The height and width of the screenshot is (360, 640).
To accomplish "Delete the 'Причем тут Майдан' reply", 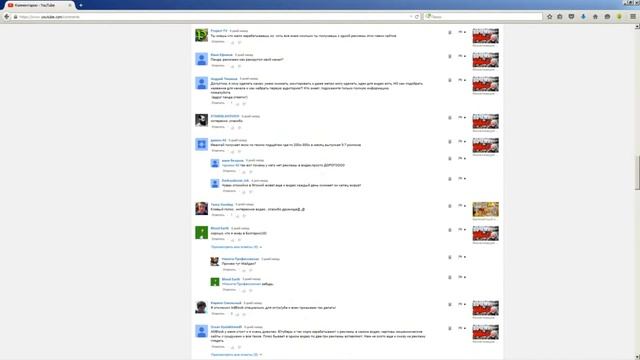I will (450, 257).
